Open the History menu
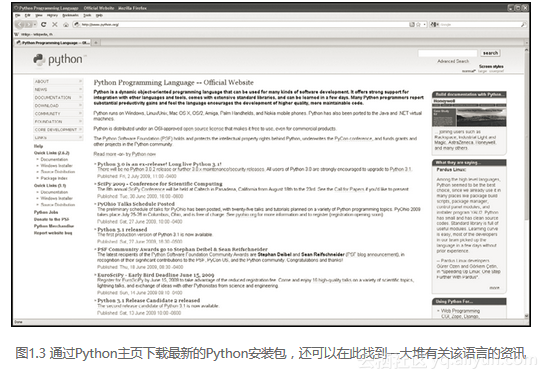 52,15
